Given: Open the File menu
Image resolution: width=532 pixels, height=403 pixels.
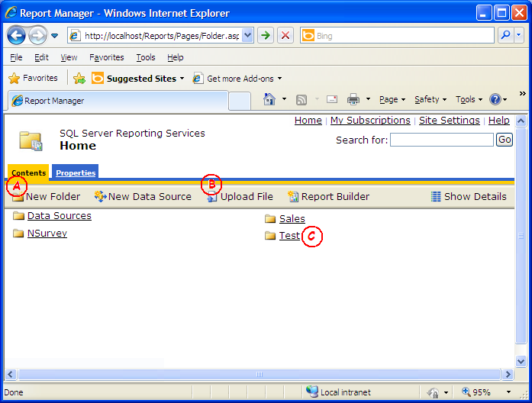Looking at the screenshot, I should (x=16, y=57).
